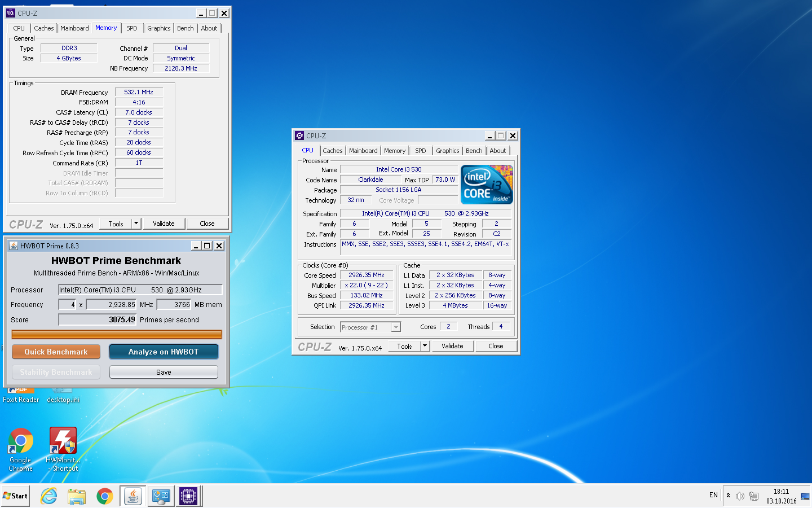Switch to the Java HWBOT Prime taskbar icon

click(x=133, y=496)
